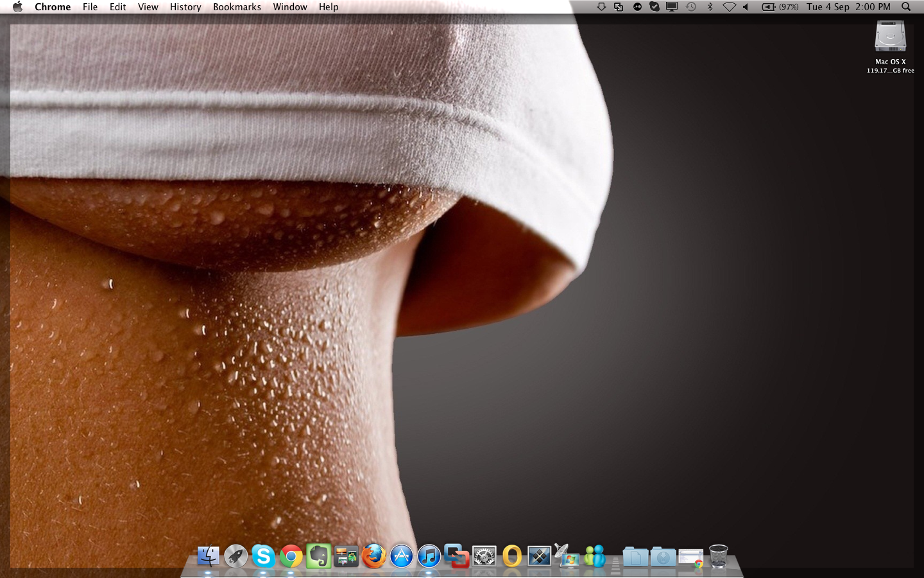The height and width of the screenshot is (578, 924).
Task: Open the History menu
Action: [x=185, y=6]
